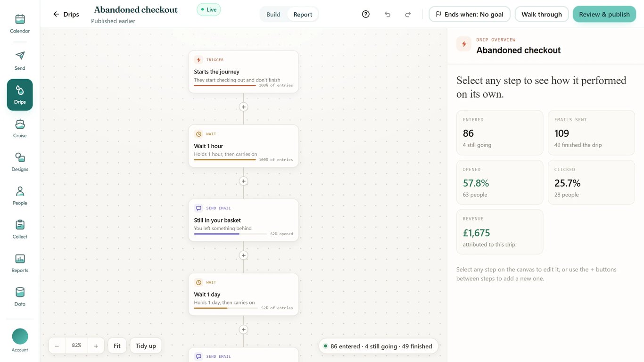Viewport: 644px width, 362px height.
Task: Click the trigger lightning icon on the Starts the journey card
Action: 198,60
